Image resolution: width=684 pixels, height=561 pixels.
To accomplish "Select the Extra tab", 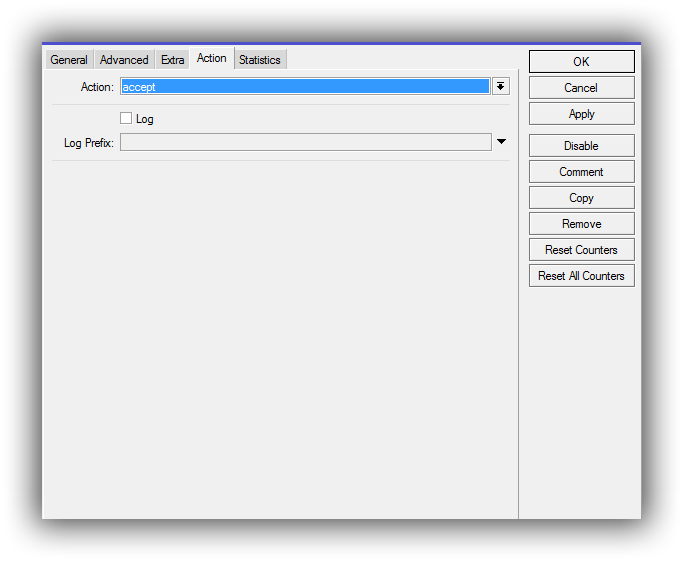I will [x=172, y=60].
